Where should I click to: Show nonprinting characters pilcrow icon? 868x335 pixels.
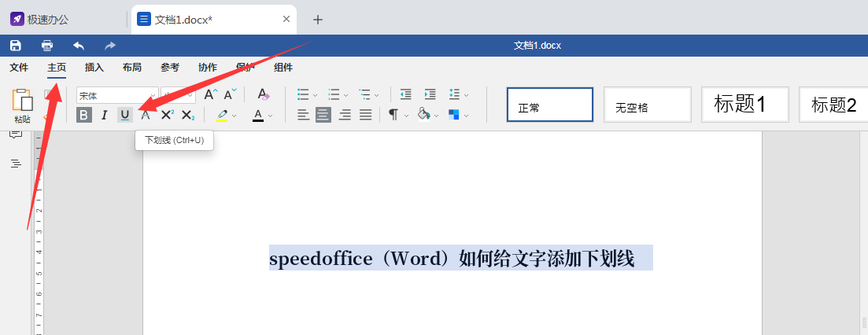[393, 115]
